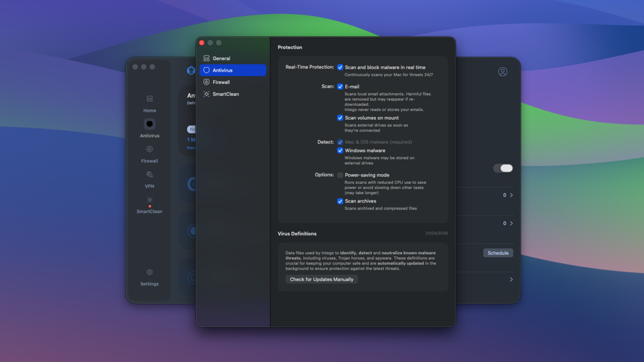Toggle the switch in the background window

(x=503, y=168)
